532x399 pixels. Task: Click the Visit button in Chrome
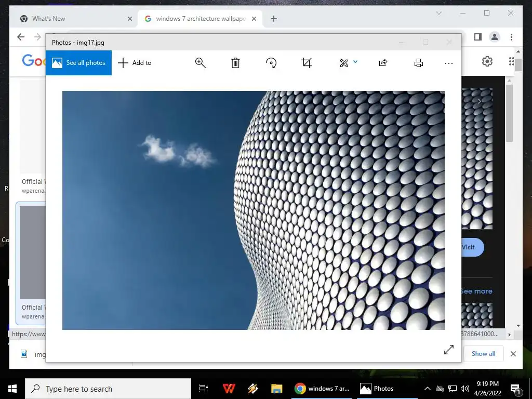[473, 247]
